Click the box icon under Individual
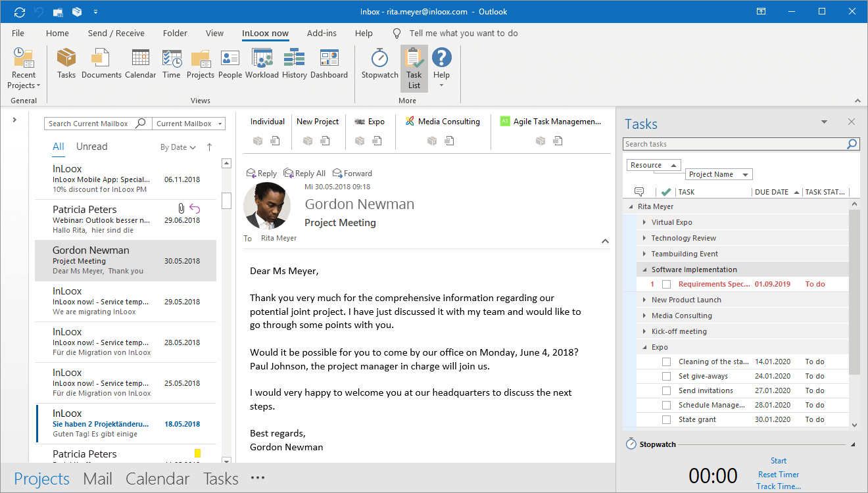This screenshot has height=493, width=868. point(258,141)
